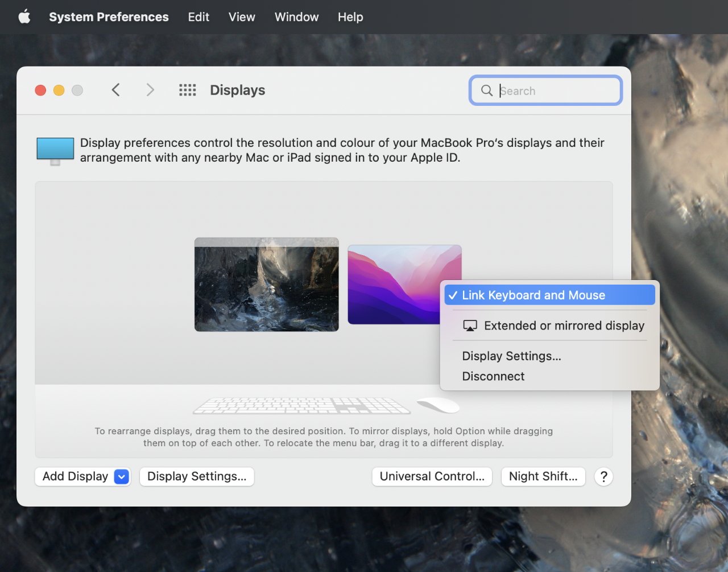This screenshot has width=728, height=572.
Task: Click the blue display monitor icon
Action: tap(55, 151)
